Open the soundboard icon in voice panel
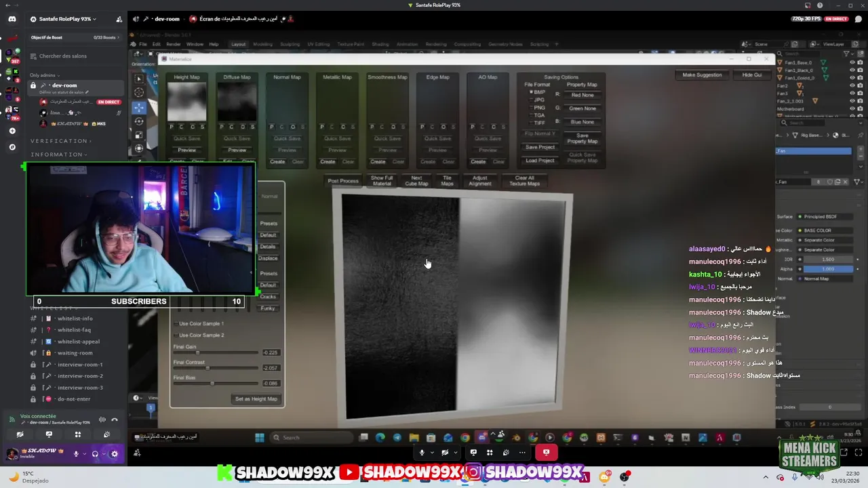The image size is (868, 488). click(106, 434)
